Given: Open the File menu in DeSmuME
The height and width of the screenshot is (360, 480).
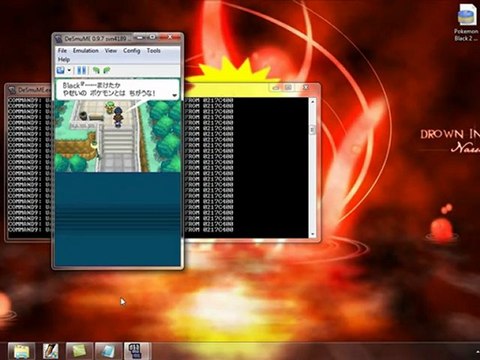Looking at the screenshot, I should (62, 51).
